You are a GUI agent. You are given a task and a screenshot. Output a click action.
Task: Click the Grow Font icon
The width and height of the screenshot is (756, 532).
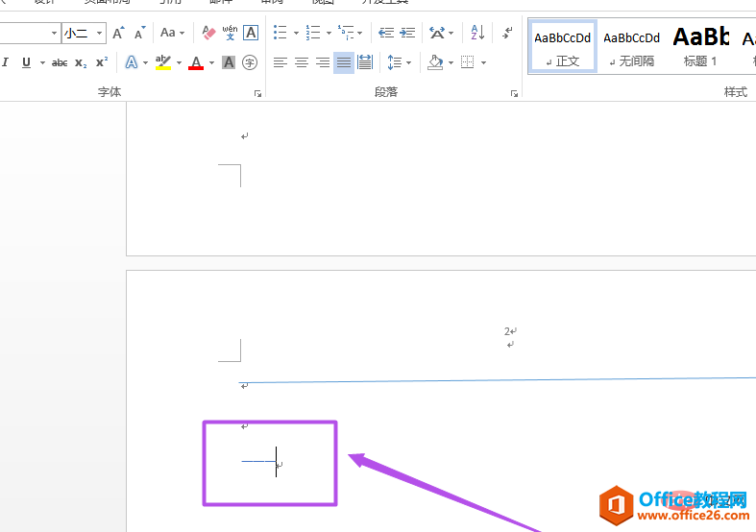tap(118, 33)
